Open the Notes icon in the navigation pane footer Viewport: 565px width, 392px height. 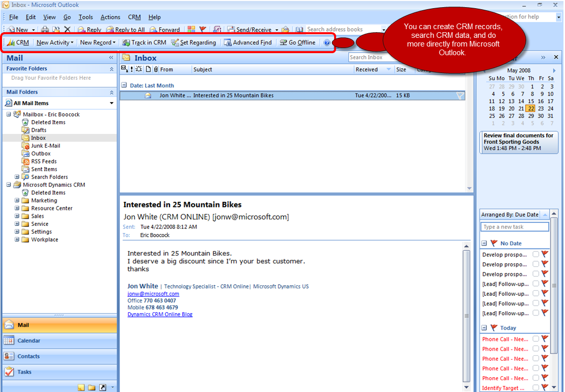pyautogui.click(x=81, y=387)
